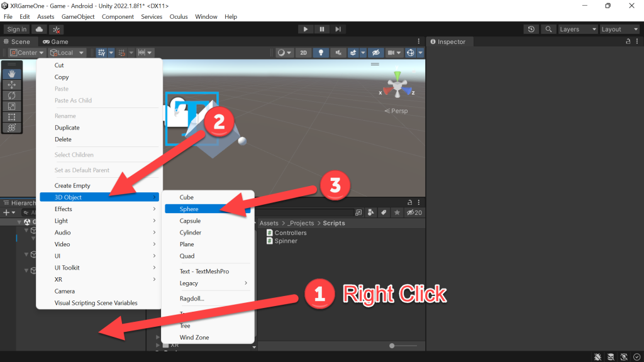This screenshot has height=362, width=644.
Task: Open the cloud services icon
Action: (x=40, y=29)
